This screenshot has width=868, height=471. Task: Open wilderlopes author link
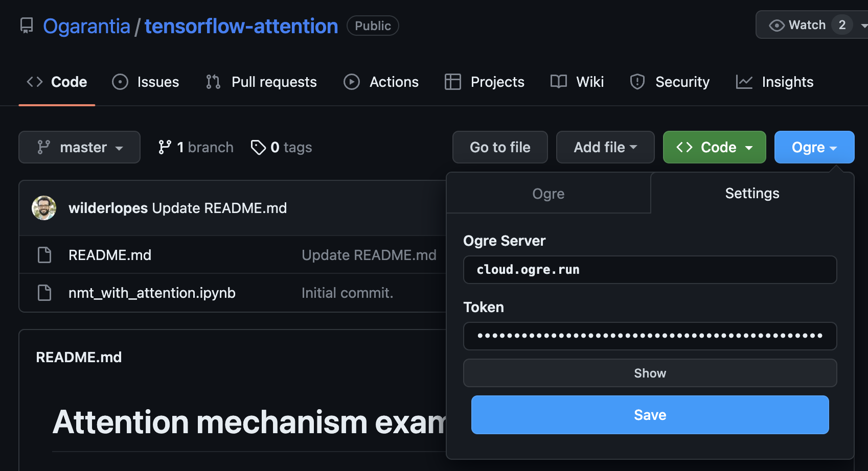(x=108, y=208)
